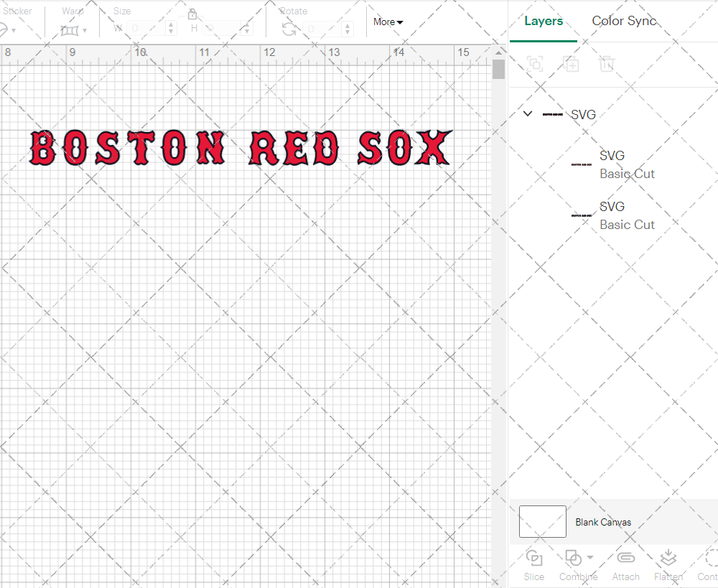Click the Contour tool
The height and width of the screenshot is (588, 718).
707,561
